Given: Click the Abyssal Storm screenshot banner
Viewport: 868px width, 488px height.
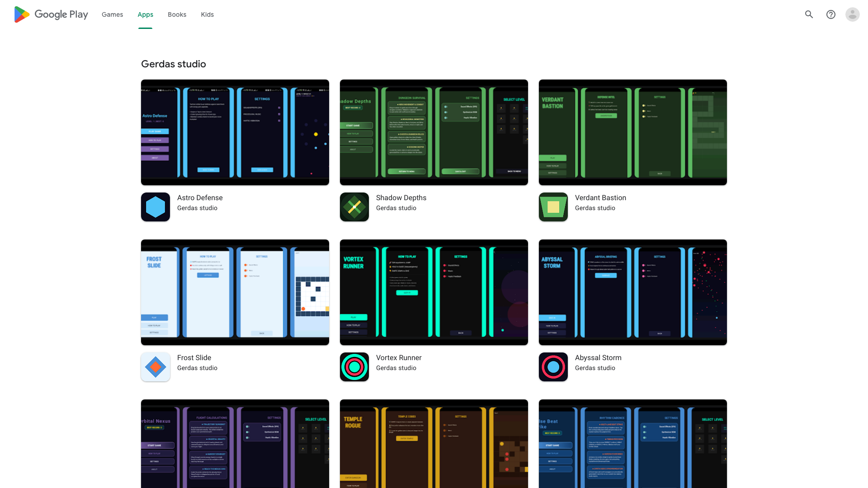Looking at the screenshot, I should coord(633,292).
